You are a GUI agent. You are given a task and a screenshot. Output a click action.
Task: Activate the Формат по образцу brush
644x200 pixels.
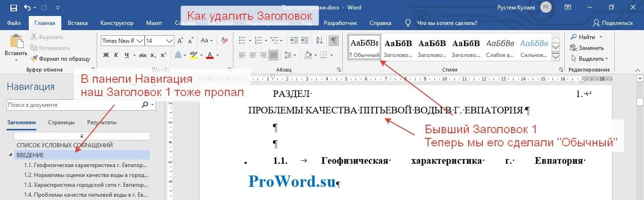[x=60, y=59]
